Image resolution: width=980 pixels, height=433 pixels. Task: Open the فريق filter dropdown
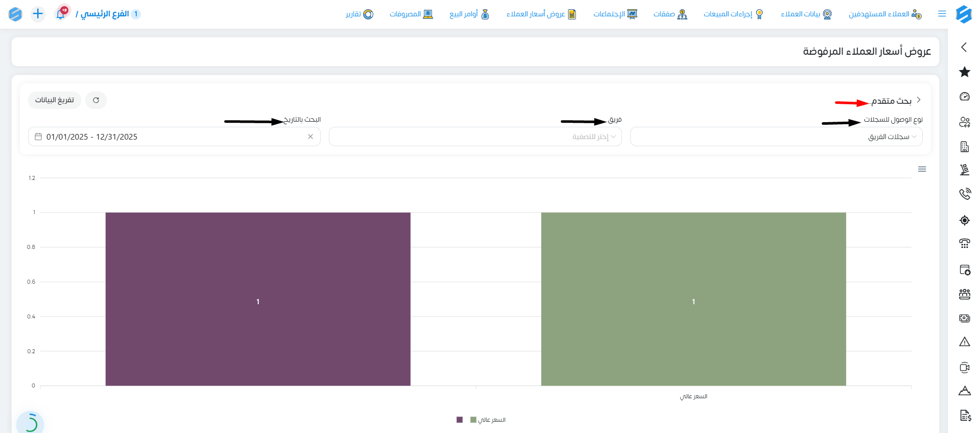coord(475,136)
